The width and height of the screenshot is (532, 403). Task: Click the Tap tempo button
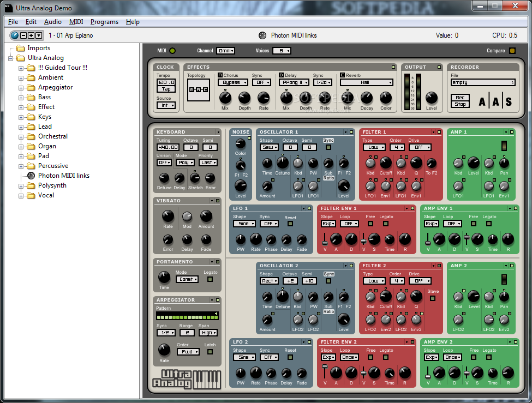pyautogui.click(x=166, y=89)
